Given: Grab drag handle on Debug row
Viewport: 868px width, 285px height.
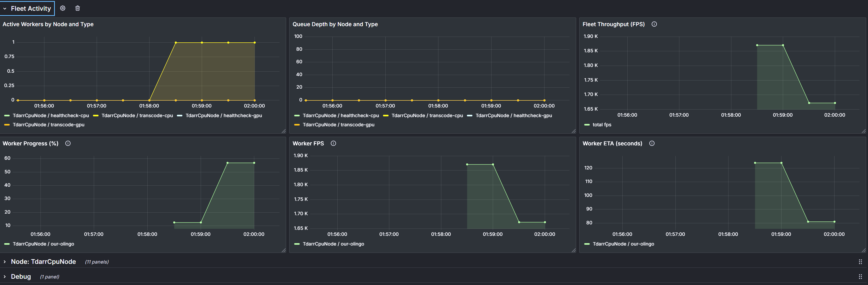Looking at the screenshot, I should (x=860, y=277).
